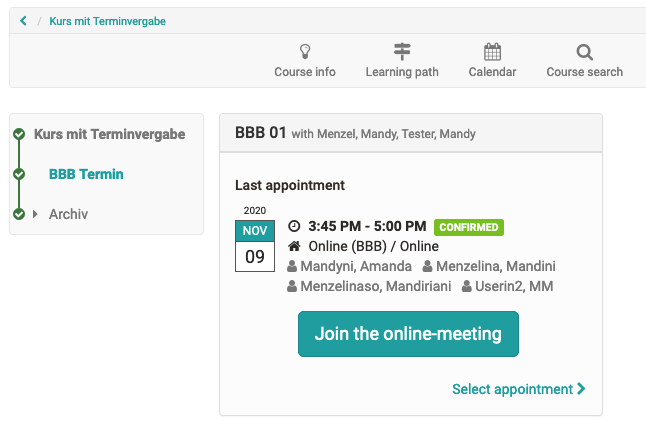Click the back chevron in breadcrumb
This screenshot has height=430, width=646.
[x=23, y=21]
